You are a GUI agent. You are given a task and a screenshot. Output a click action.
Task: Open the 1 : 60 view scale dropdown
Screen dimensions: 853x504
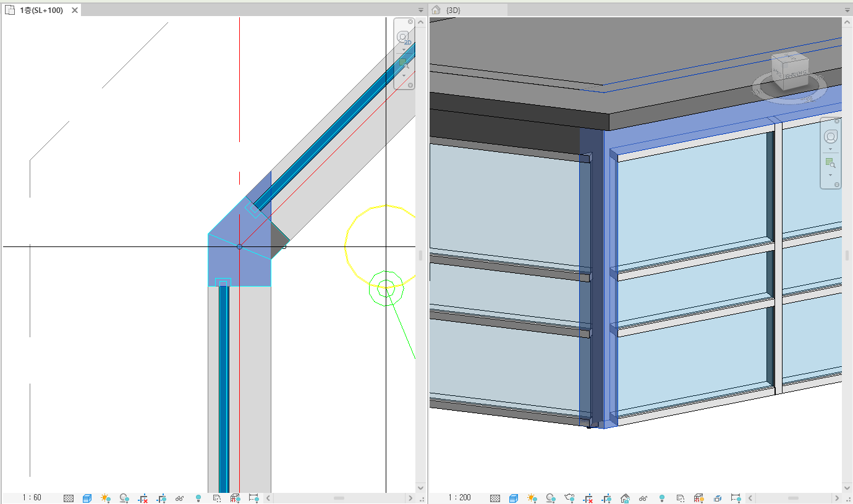(x=32, y=498)
